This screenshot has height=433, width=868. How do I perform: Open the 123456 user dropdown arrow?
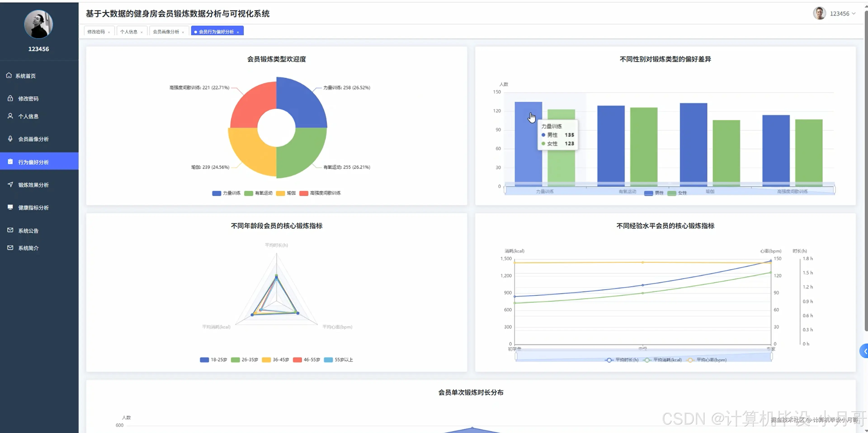pos(854,14)
